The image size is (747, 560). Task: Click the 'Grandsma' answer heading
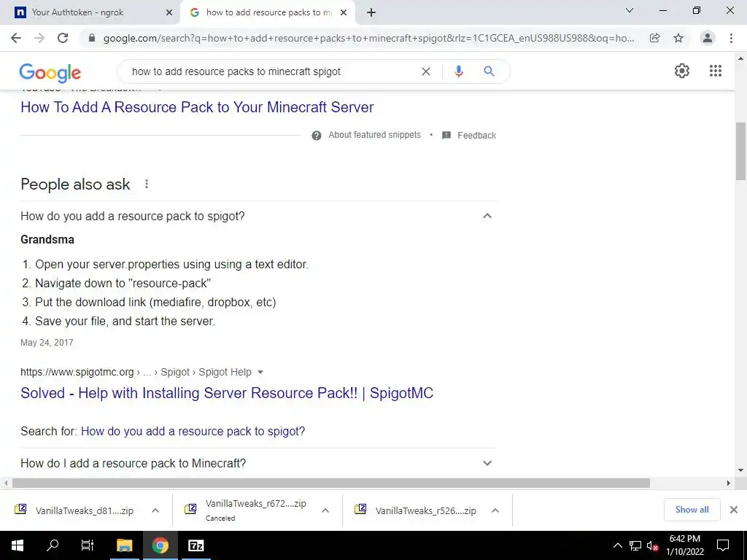pos(47,239)
